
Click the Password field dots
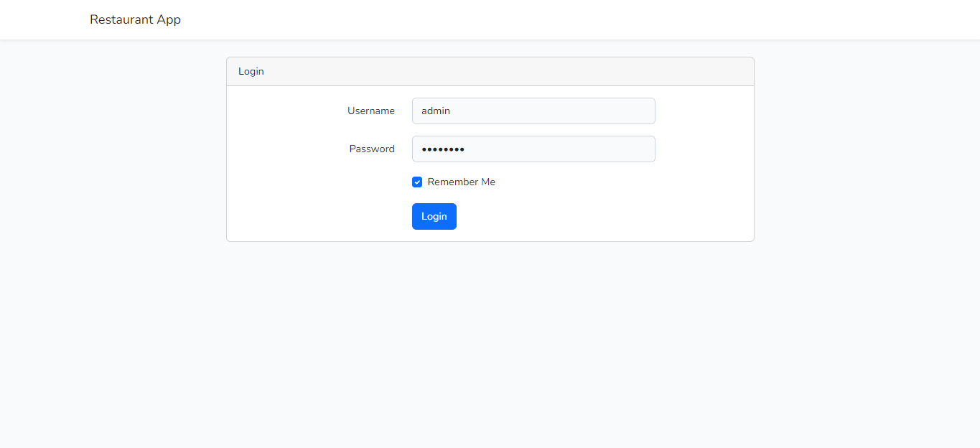442,149
